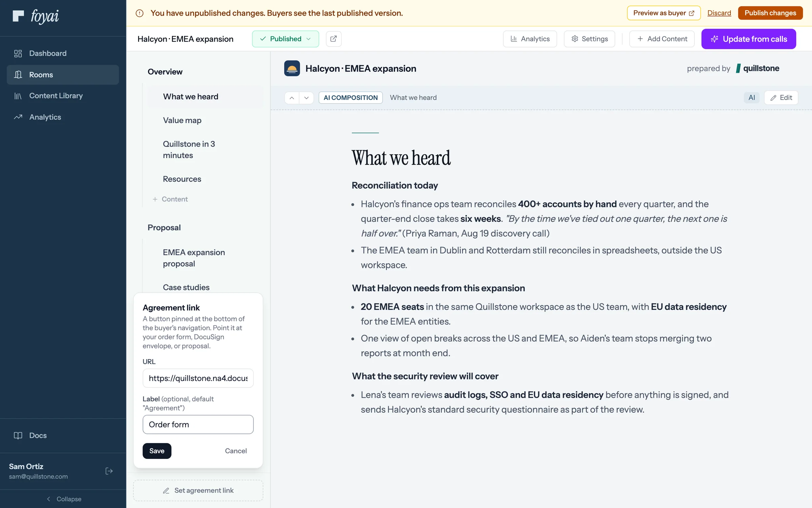Image resolution: width=812 pixels, height=508 pixels.
Task: Click the Label field containing Order form
Action: coord(198,424)
